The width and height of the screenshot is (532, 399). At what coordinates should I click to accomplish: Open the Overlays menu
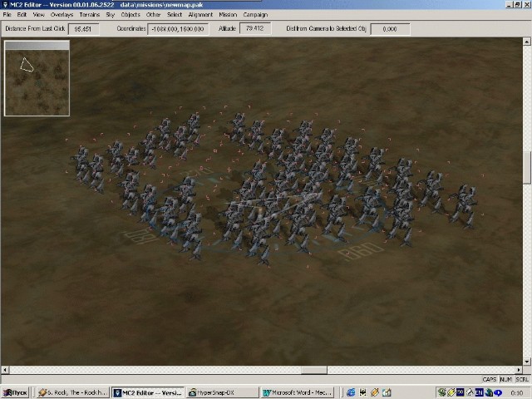tap(62, 15)
